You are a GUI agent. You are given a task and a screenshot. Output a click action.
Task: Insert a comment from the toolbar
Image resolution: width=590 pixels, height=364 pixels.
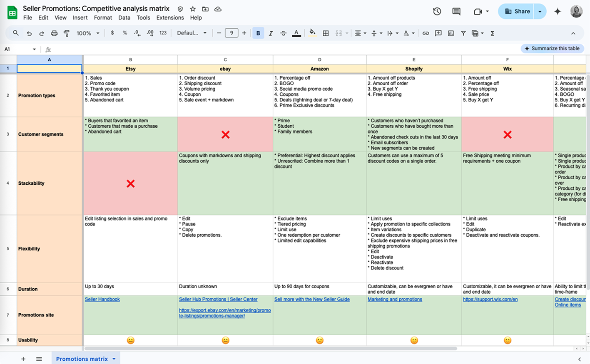438,33
